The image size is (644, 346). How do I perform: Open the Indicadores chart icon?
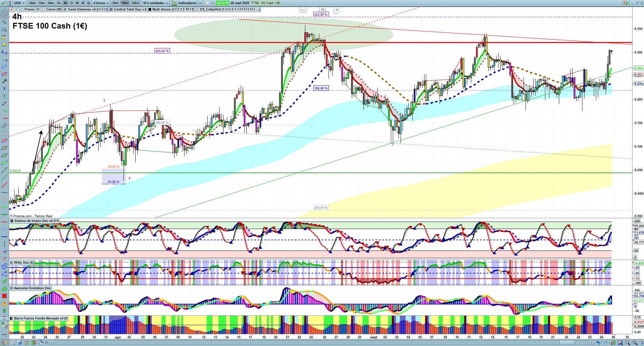click(x=174, y=3)
